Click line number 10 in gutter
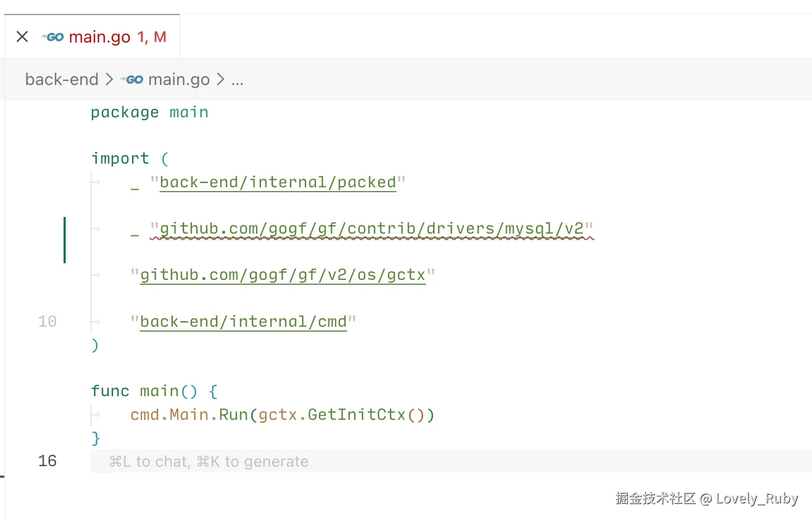812x520 pixels. click(x=47, y=322)
